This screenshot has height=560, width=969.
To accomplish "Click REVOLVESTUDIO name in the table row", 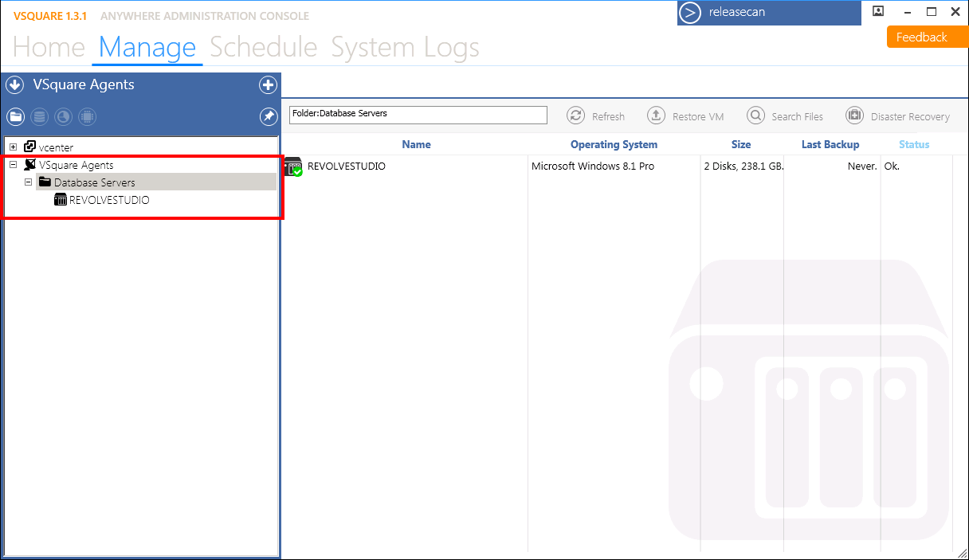I will 347,166.
